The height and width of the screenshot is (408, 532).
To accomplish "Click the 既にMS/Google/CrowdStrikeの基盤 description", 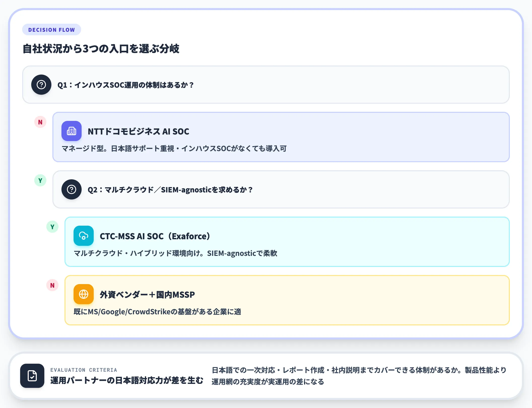I will pyautogui.click(x=157, y=312).
